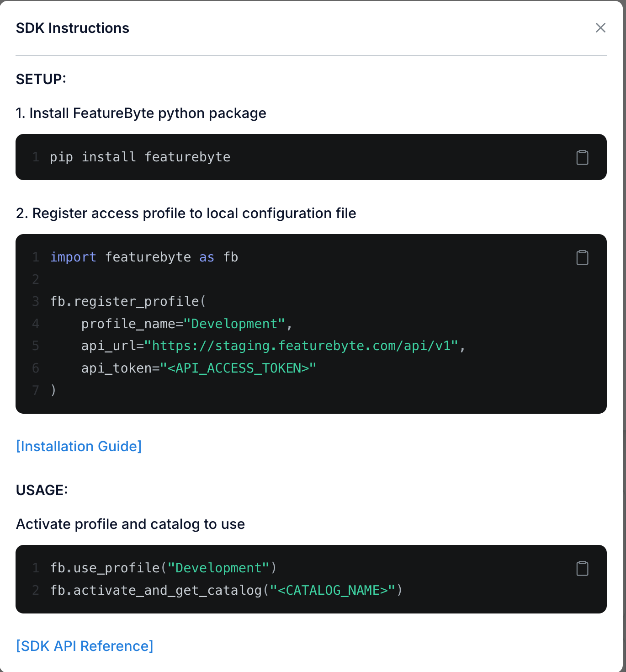Click the clipboard icon beside pip install featurebyte
Screen dimensions: 626x672
tap(582, 157)
